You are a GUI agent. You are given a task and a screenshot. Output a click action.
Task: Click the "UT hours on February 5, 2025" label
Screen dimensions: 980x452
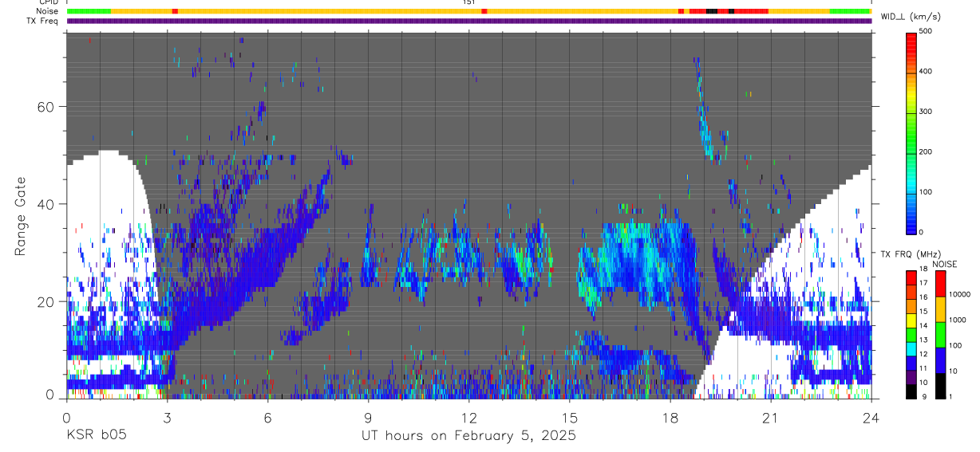[469, 436]
